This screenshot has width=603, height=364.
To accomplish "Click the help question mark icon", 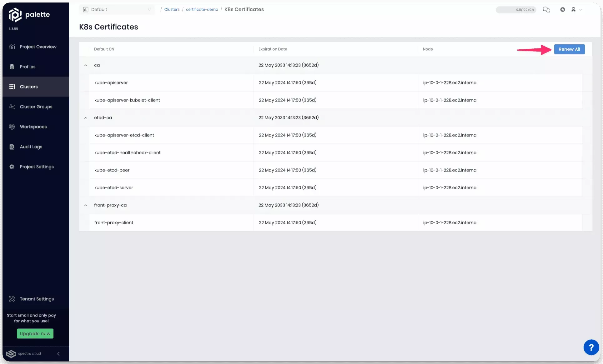I will click(x=591, y=347).
